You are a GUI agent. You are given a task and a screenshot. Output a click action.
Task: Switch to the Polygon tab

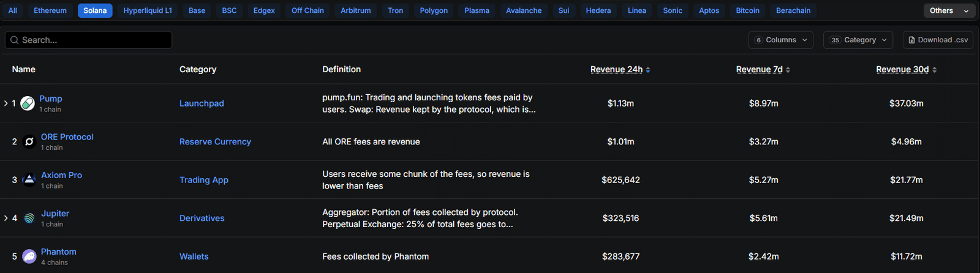pyautogui.click(x=434, y=10)
